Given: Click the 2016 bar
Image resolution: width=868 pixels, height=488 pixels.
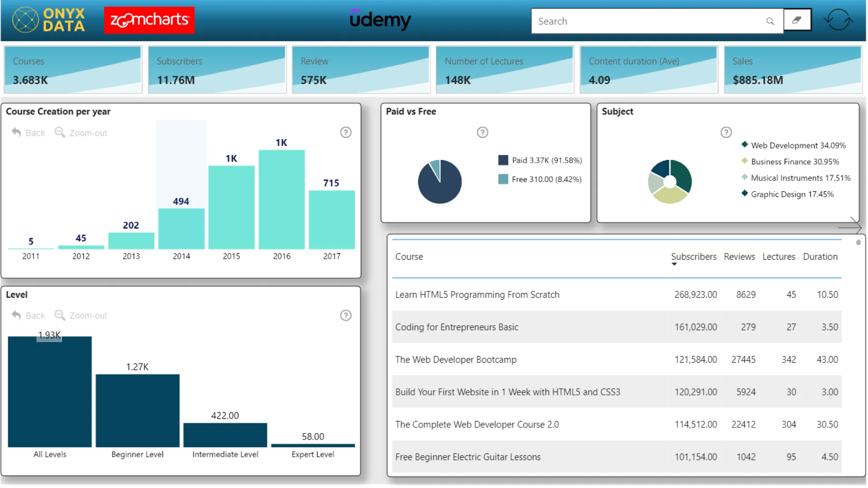Looking at the screenshot, I should coord(282,200).
